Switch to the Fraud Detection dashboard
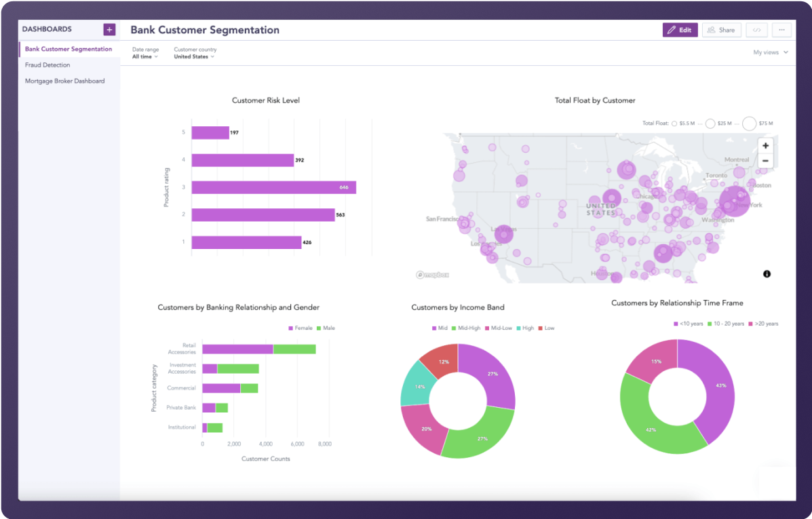 pyautogui.click(x=46, y=64)
